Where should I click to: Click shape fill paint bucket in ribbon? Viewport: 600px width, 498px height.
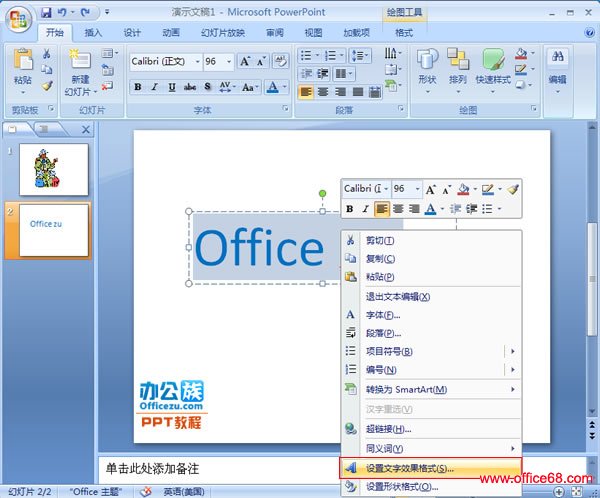[x=521, y=54]
